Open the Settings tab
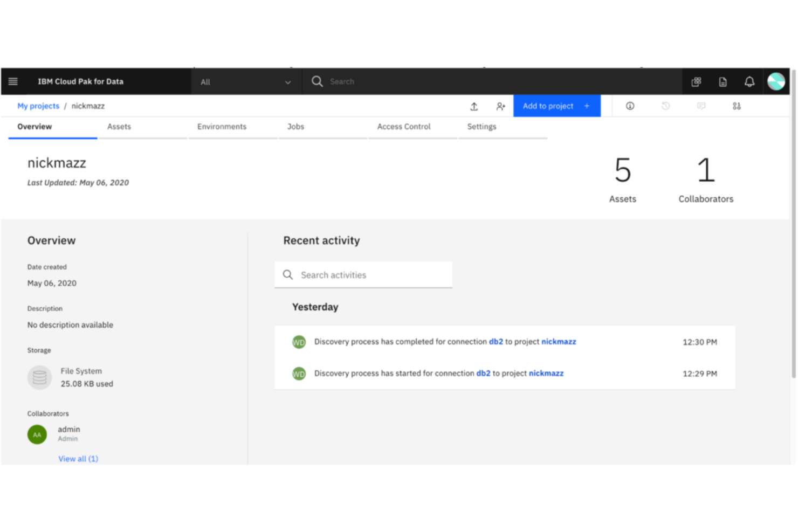The image size is (798, 532). [503, 127]
